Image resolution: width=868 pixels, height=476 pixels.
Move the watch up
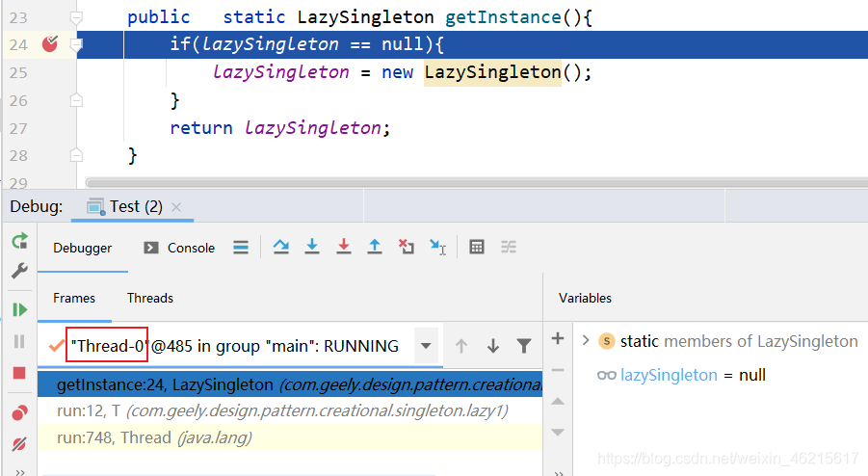558,401
